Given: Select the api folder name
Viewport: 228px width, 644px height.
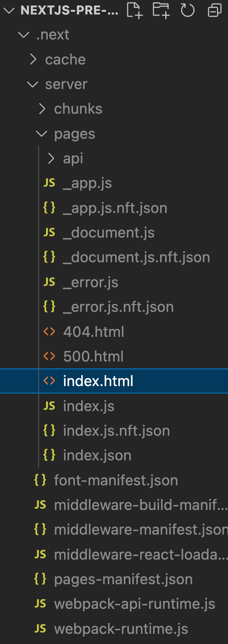Looking at the screenshot, I should [73, 159].
